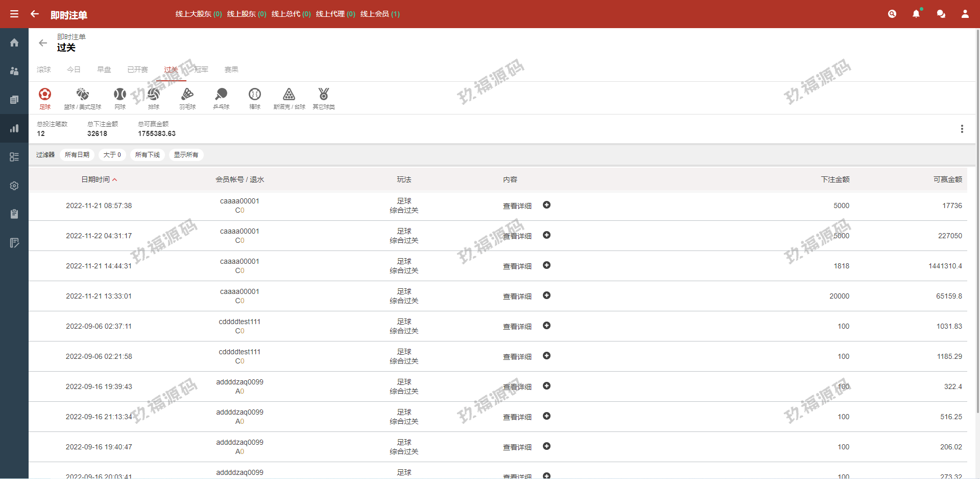Open the 所有日期 date filter chip
The height and width of the screenshot is (479, 980).
point(77,155)
